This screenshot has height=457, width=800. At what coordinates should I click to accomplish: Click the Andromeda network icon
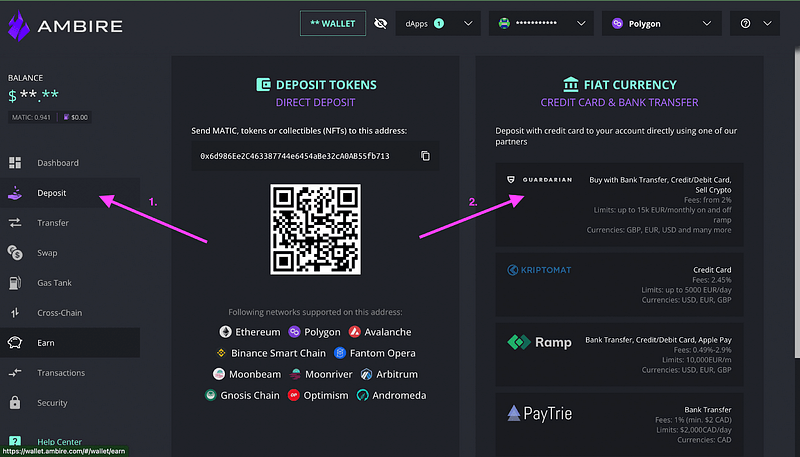tap(362, 395)
